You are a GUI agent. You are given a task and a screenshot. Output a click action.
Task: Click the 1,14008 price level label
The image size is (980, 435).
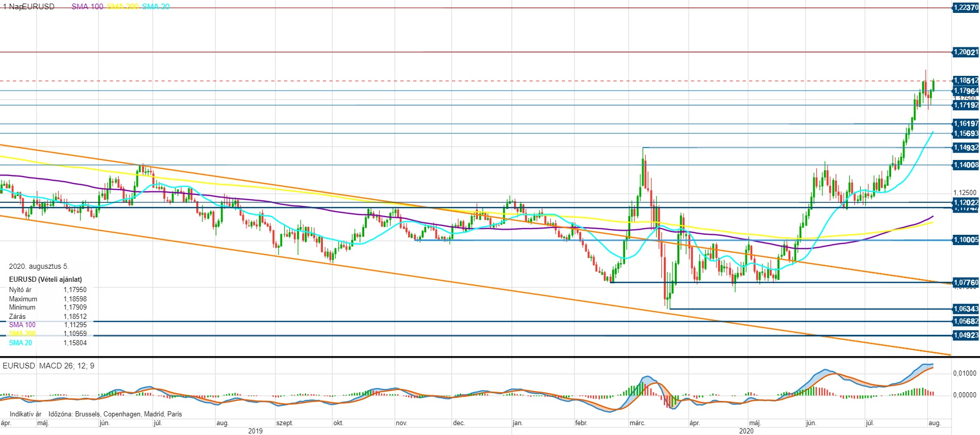coord(966,165)
